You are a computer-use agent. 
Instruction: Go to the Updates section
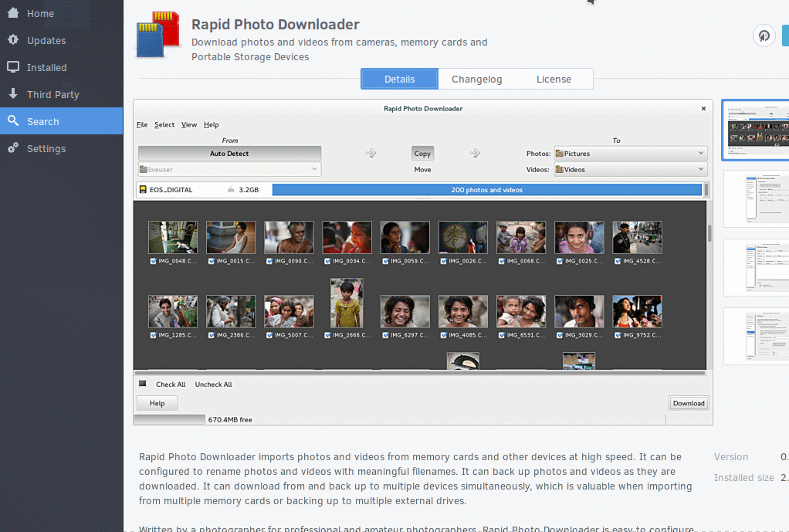point(62,40)
